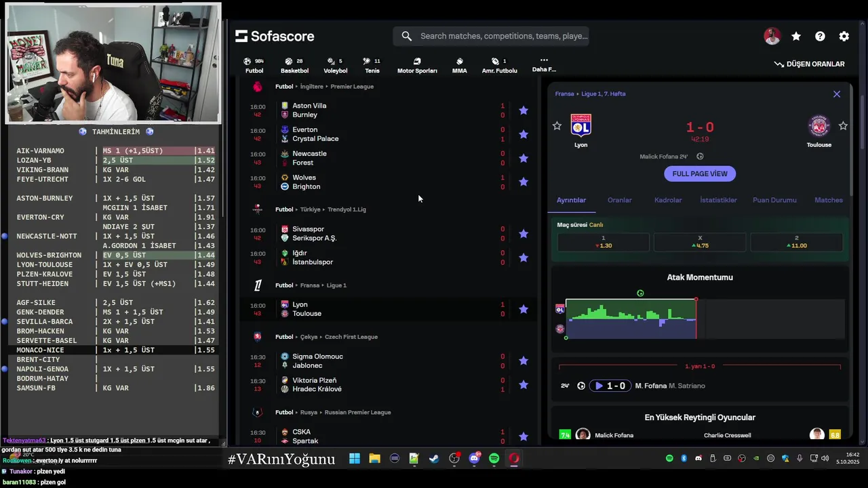Switch to the Oranlar tab
868x488 pixels.
(x=619, y=200)
